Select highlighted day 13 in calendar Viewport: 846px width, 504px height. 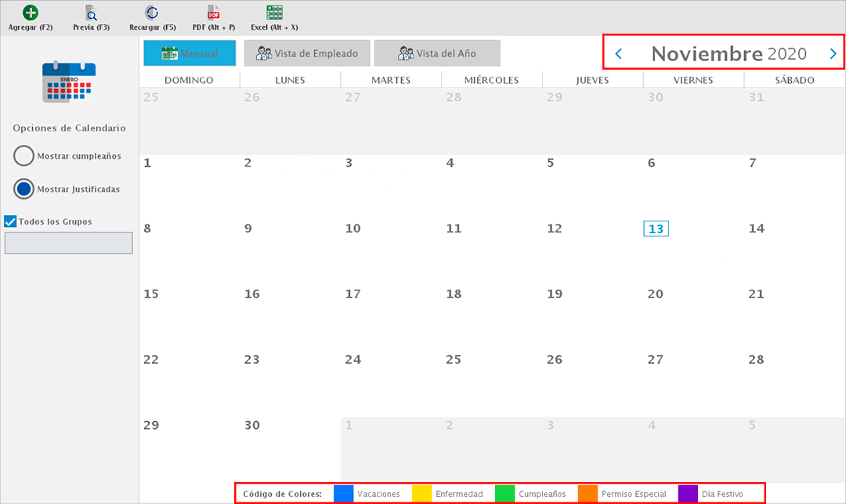[656, 229]
